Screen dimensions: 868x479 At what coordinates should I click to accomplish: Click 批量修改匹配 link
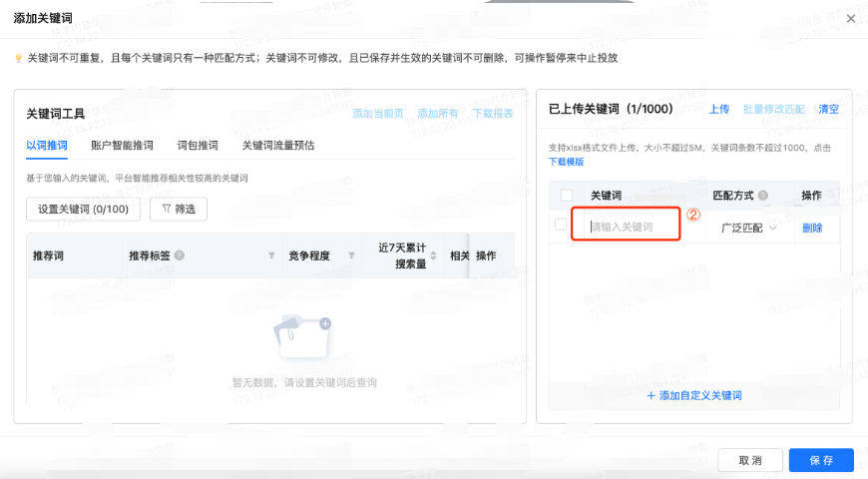pyautogui.click(x=773, y=109)
